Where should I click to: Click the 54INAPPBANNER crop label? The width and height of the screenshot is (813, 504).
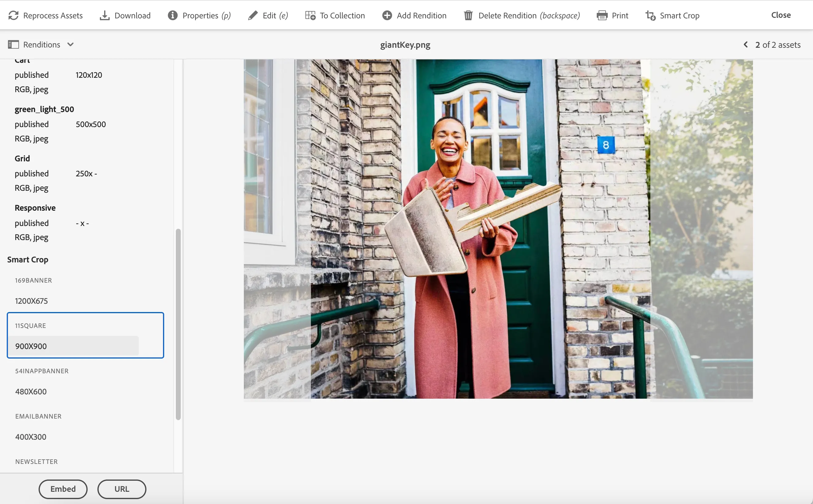42,371
